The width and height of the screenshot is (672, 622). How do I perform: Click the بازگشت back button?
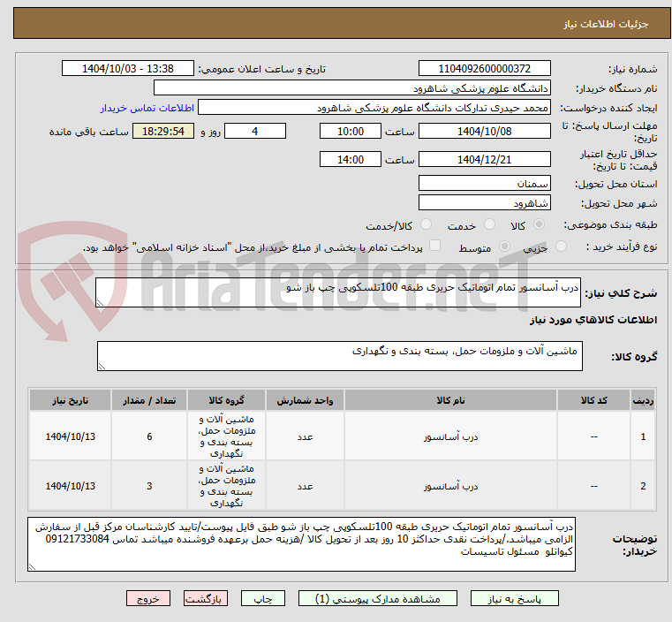coord(206,598)
